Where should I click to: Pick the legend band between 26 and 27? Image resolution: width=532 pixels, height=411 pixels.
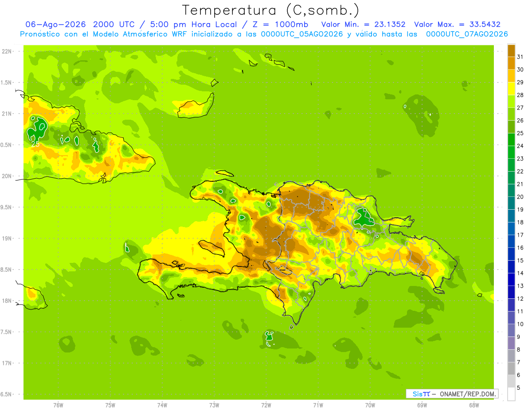(x=511, y=114)
